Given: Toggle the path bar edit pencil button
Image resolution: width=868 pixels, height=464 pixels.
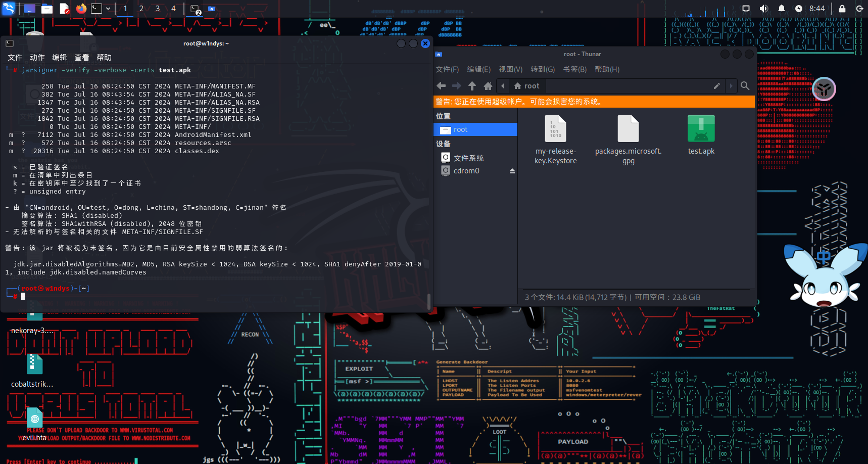Looking at the screenshot, I should (x=716, y=86).
